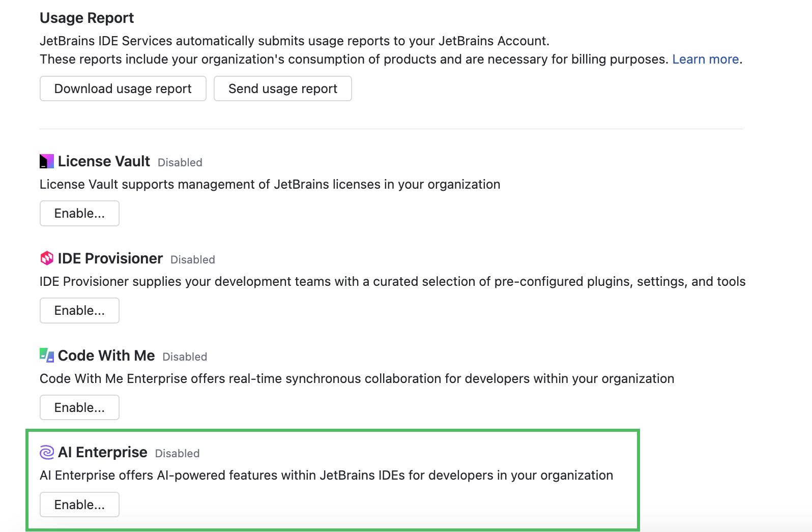Click the Disabled status beside AI Enterprise
Image resolution: width=812 pixels, height=532 pixels.
pyautogui.click(x=177, y=453)
